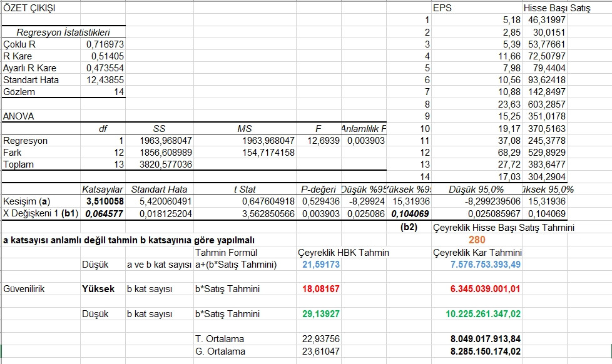Select the 'T. Ortalama' label cell
The height and width of the screenshot is (364, 612).
coord(220,338)
